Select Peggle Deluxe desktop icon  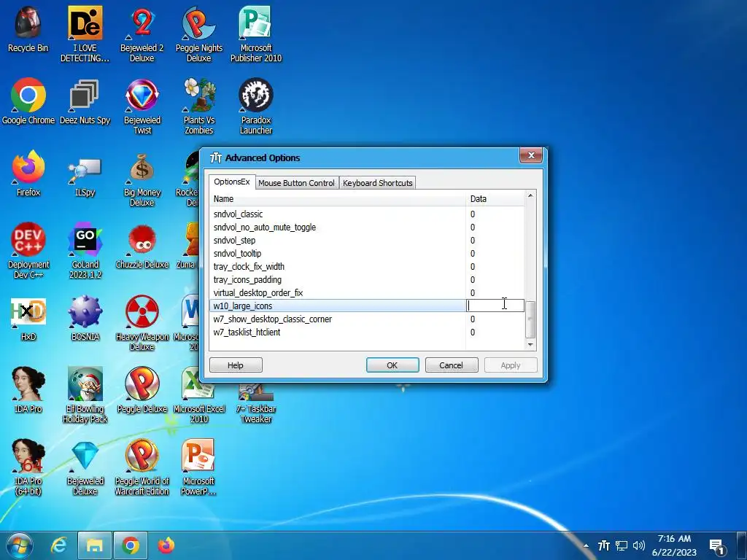(142, 391)
